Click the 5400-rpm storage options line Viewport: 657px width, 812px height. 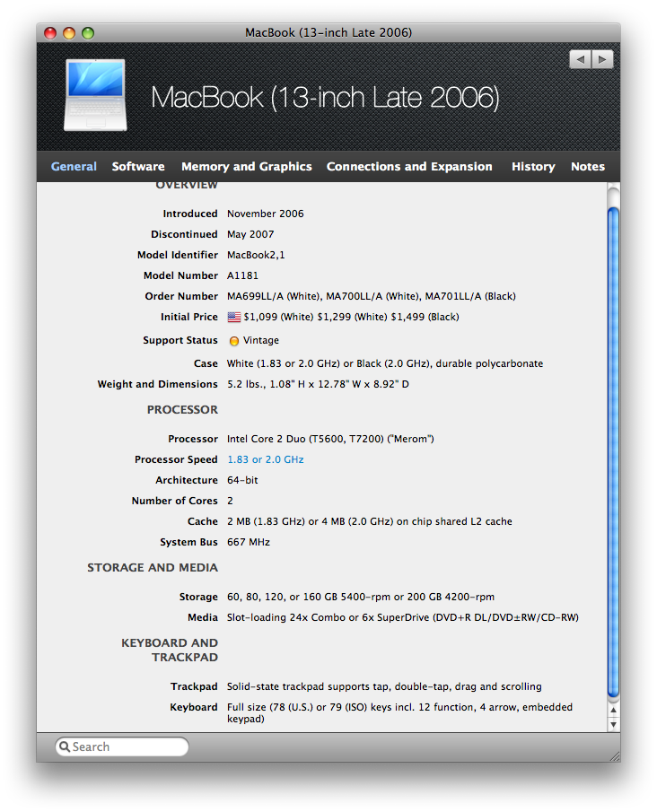tap(361, 597)
